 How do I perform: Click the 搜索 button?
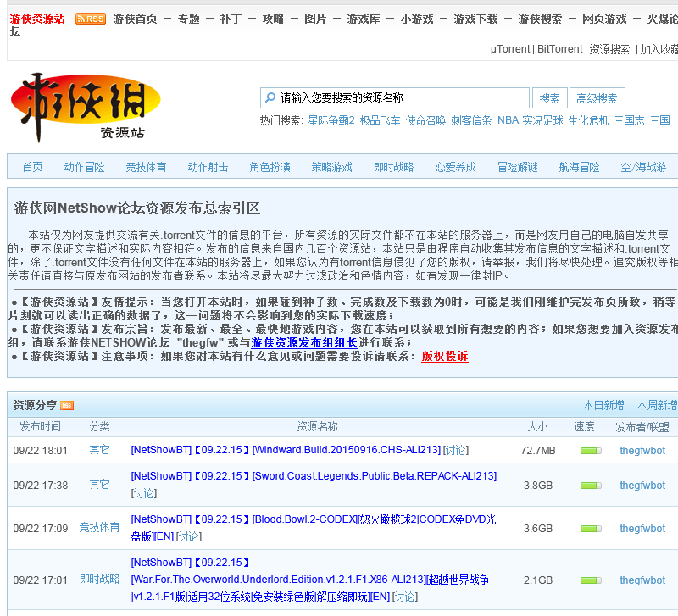pos(549,98)
